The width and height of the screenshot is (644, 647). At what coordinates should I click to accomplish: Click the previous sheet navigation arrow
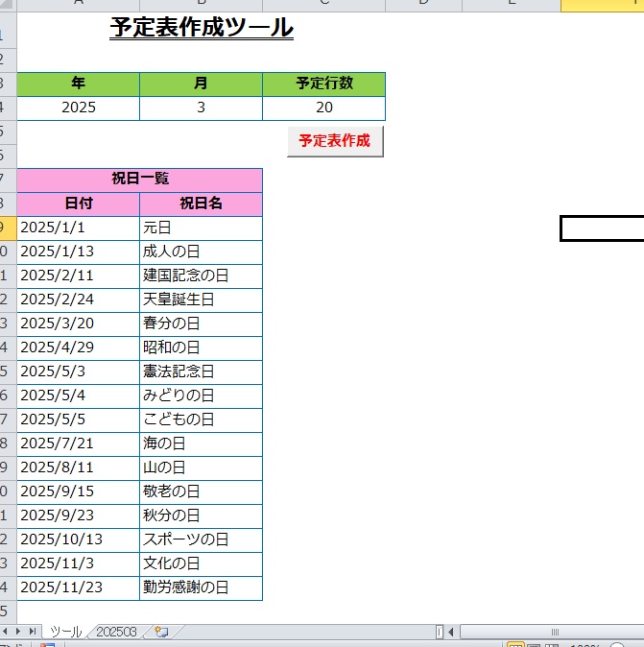click(x=5, y=632)
